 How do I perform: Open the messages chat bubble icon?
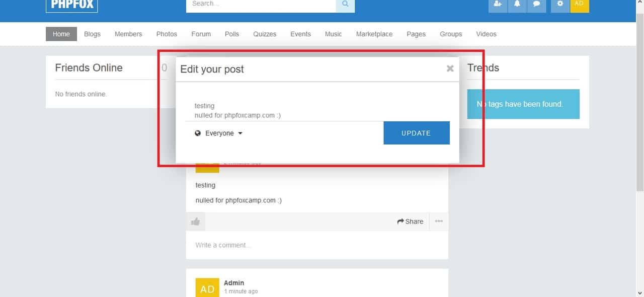point(536,5)
